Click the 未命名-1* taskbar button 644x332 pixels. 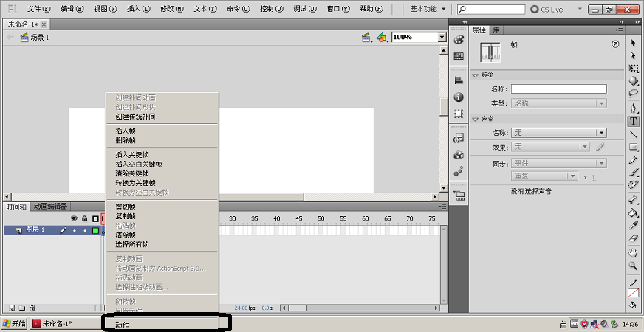(66, 323)
